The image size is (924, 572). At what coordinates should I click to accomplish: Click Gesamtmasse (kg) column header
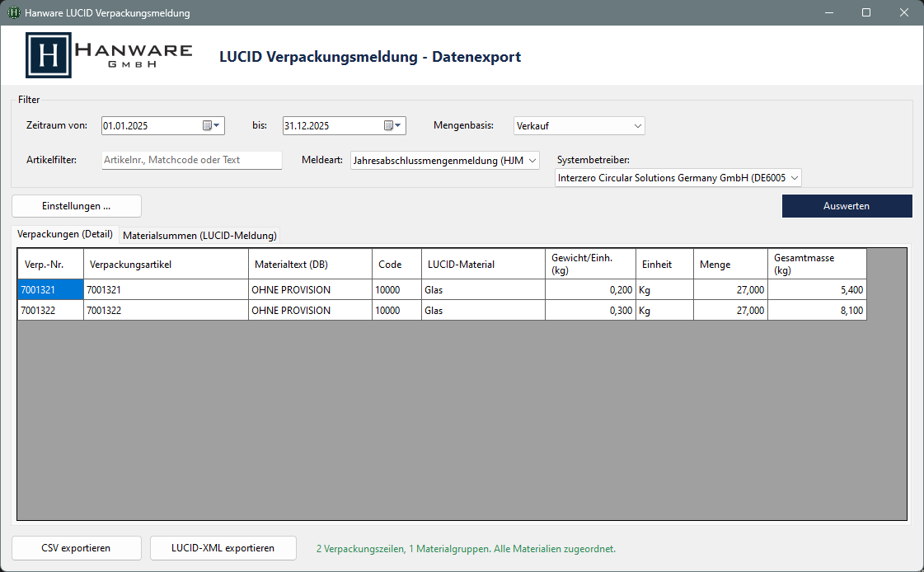[x=818, y=264]
